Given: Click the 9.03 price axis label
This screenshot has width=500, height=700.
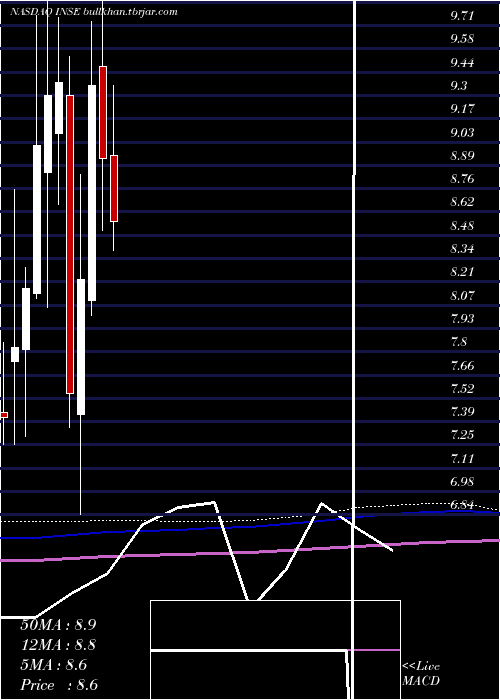Looking at the screenshot, I should (462, 133).
